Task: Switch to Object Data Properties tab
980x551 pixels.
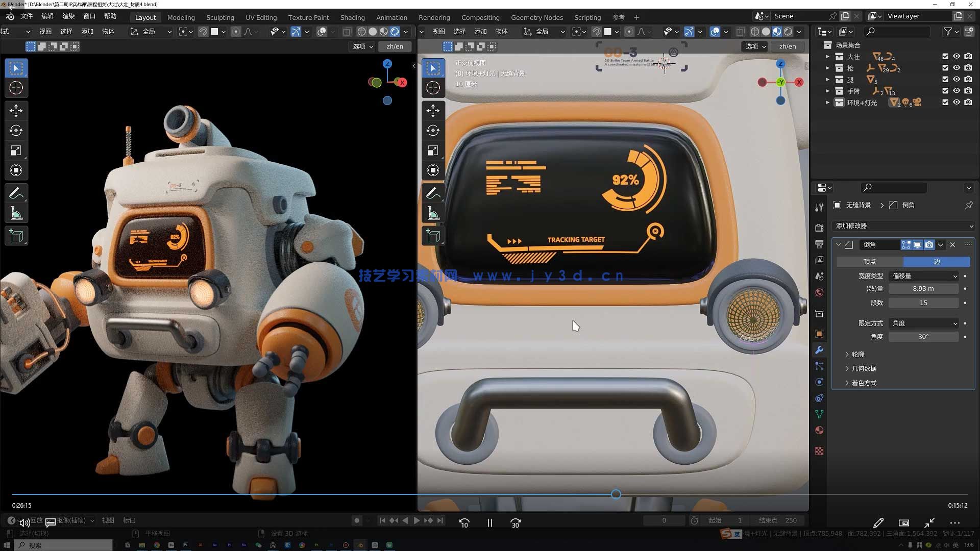Action: pyautogui.click(x=819, y=414)
